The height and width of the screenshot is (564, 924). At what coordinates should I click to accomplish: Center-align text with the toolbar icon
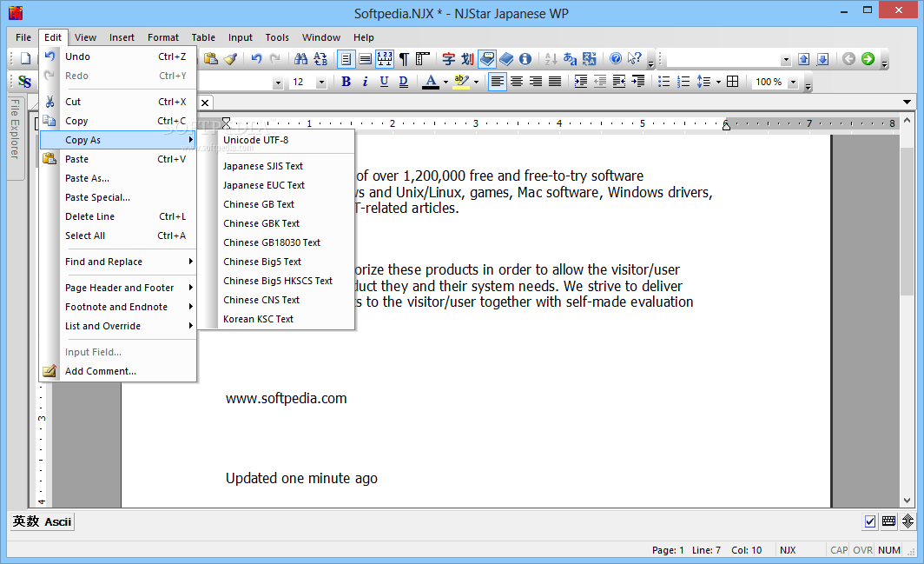[516, 82]
